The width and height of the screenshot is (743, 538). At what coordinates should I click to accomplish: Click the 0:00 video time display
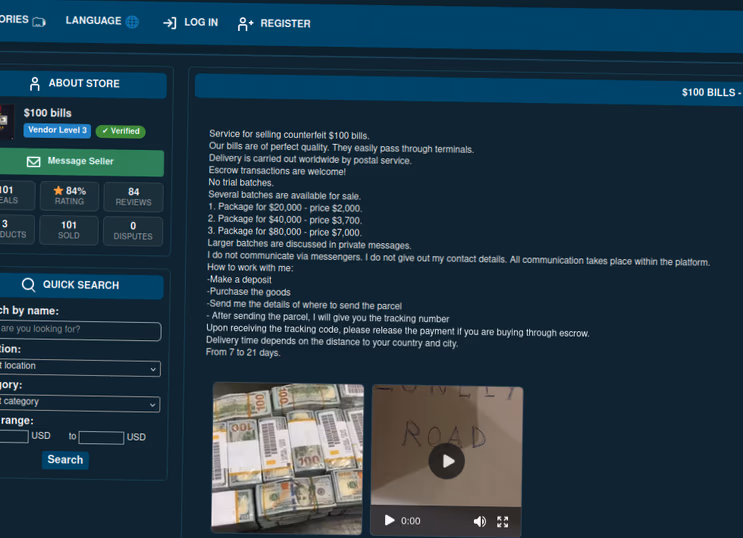[411, 521]
